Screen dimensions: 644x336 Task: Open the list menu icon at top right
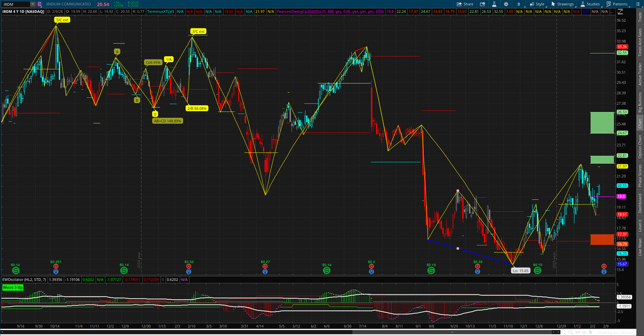coord(639,4)
